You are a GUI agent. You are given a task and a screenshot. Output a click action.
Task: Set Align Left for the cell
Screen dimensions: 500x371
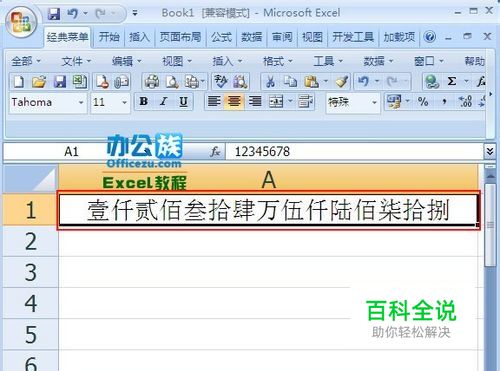pos(214,102)
